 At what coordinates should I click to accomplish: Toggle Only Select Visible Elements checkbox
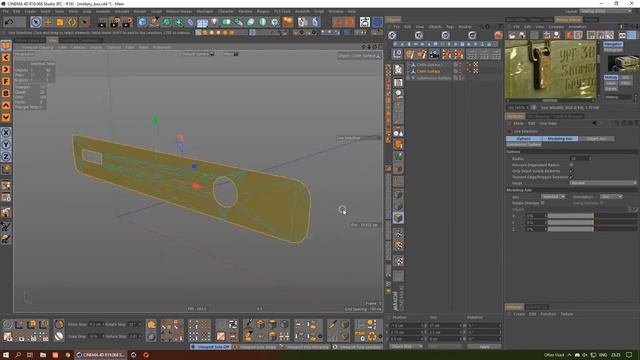coord(571,171)
